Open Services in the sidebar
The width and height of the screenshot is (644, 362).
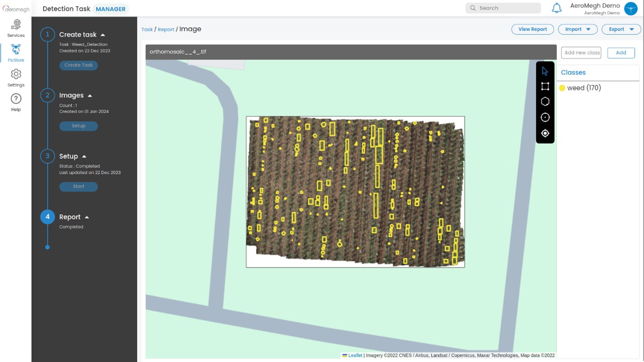pos(16,28)
